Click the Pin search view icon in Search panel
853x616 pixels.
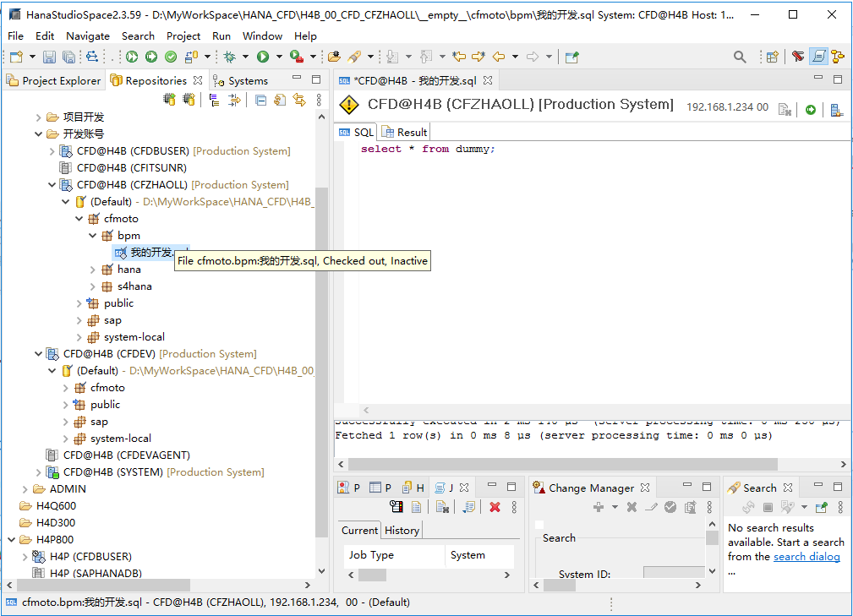tap(822, 507)
